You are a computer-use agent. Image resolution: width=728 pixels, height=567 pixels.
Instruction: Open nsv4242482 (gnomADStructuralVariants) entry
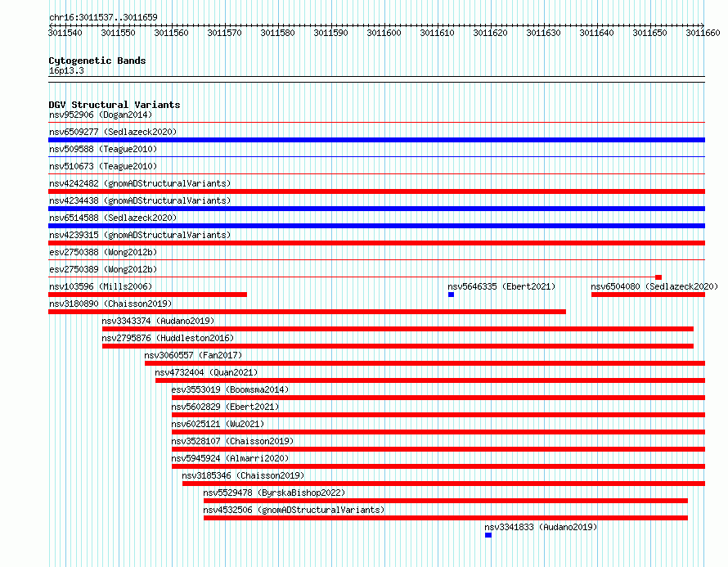(x=140, y=183)
